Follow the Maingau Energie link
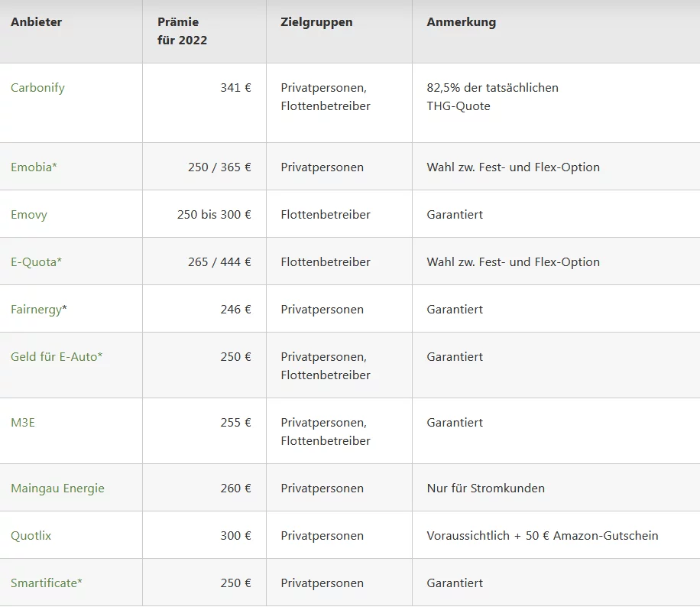700x607 pixels. [57, 489]
